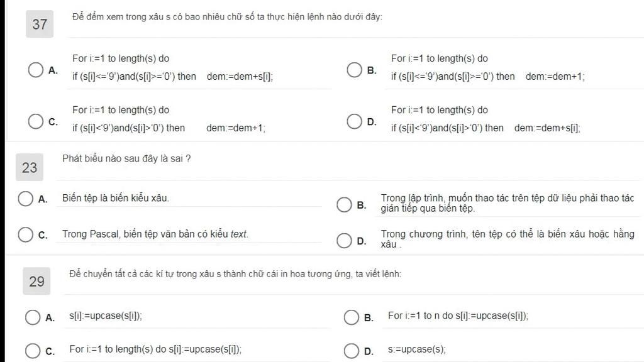Select radio option B for question 37
This screenshot has width=644, height=362.
click(x=354, y=70)
